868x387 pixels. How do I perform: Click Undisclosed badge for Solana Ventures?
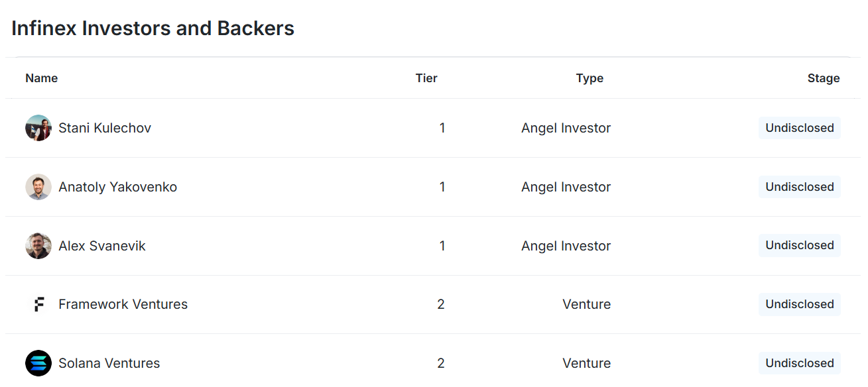tap(800, 363)
